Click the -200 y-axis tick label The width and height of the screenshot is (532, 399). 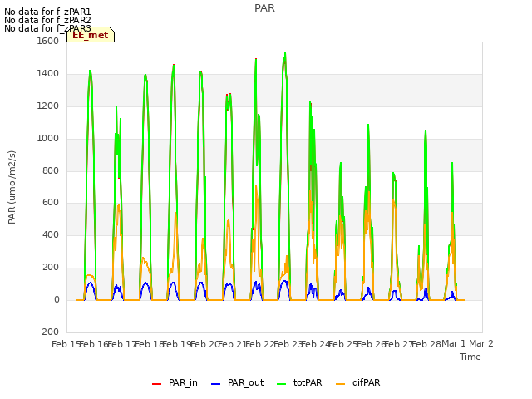pos(49,332)
